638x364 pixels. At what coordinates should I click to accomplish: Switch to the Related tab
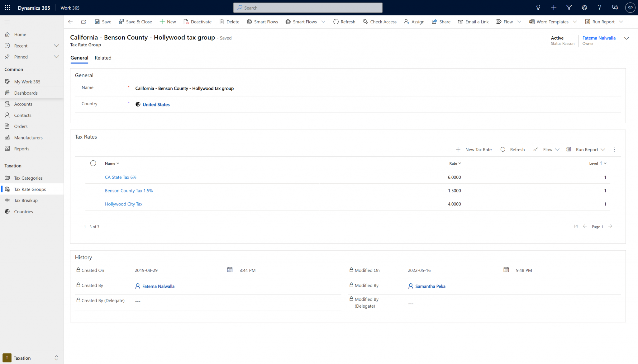coord(103,58)
